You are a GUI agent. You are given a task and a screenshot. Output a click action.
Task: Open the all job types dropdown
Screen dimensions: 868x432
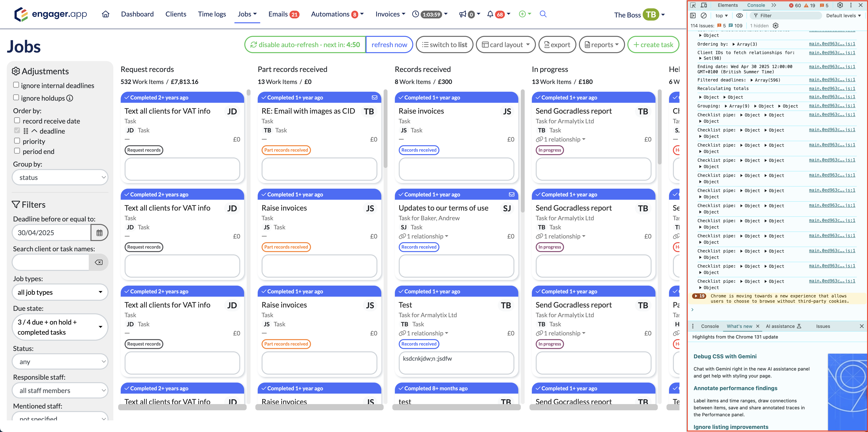click(x=60, y=292)
